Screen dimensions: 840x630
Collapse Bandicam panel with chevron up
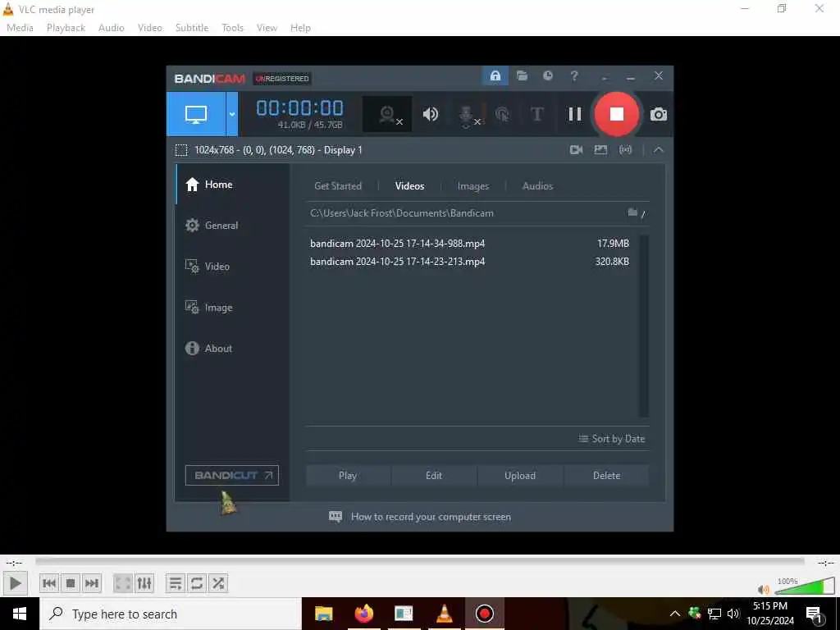(659, 150)
